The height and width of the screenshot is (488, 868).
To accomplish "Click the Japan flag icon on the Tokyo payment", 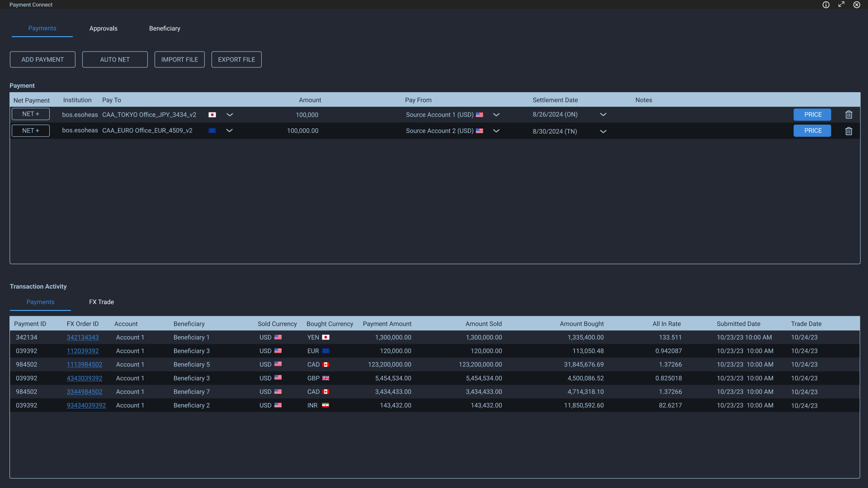I will coord(212,115).
